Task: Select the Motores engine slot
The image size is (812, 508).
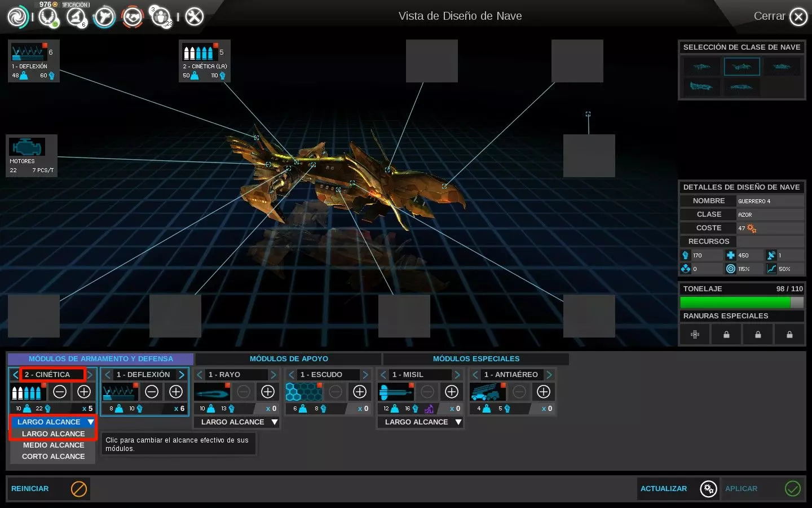Action: tap(32, 156)
